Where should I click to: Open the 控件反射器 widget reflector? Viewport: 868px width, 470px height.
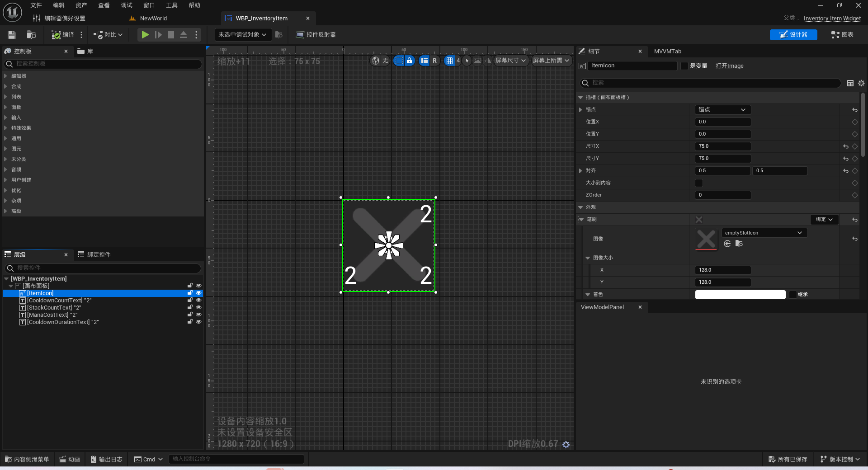click(316, 35)
